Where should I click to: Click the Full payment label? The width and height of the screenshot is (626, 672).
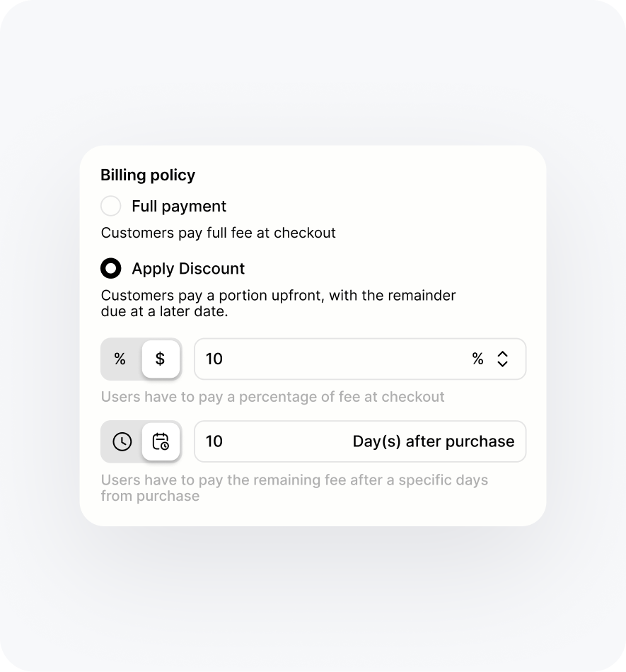pyautogui.click(x=179, y=207)
